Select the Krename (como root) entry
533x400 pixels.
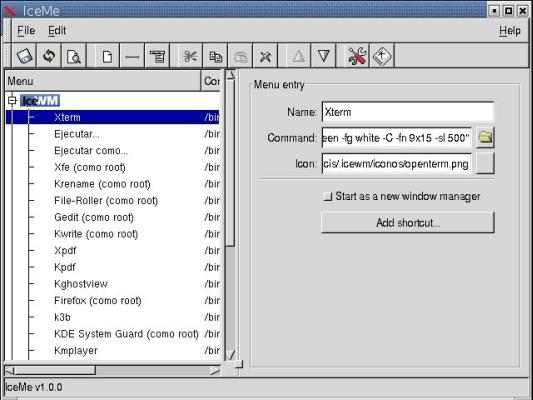tap(112, 184)
